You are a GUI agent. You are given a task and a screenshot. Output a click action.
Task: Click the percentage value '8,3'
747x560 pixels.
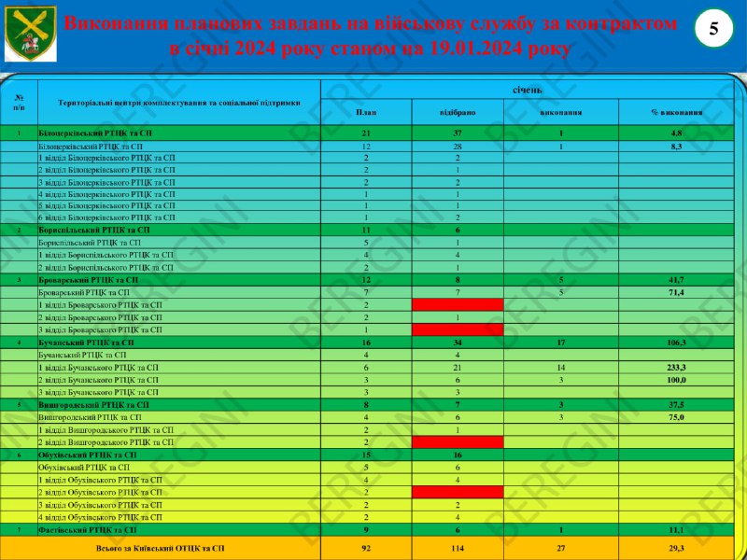coord(676,147)
